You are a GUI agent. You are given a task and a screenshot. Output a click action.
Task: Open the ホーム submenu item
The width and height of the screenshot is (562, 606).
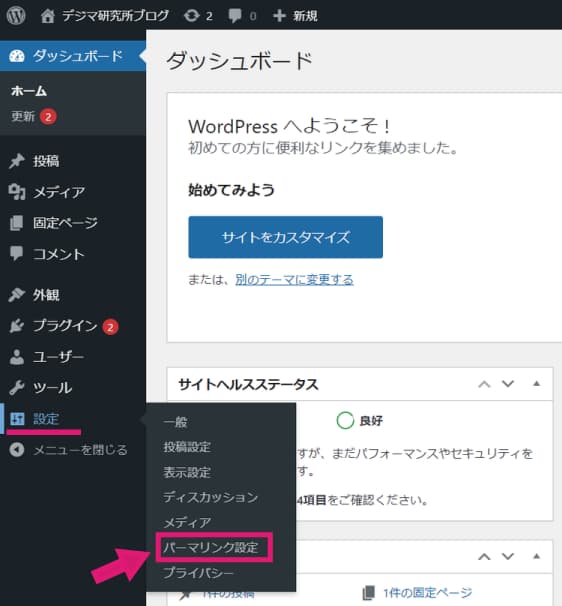pyautogui.click(x=29, y=91)
